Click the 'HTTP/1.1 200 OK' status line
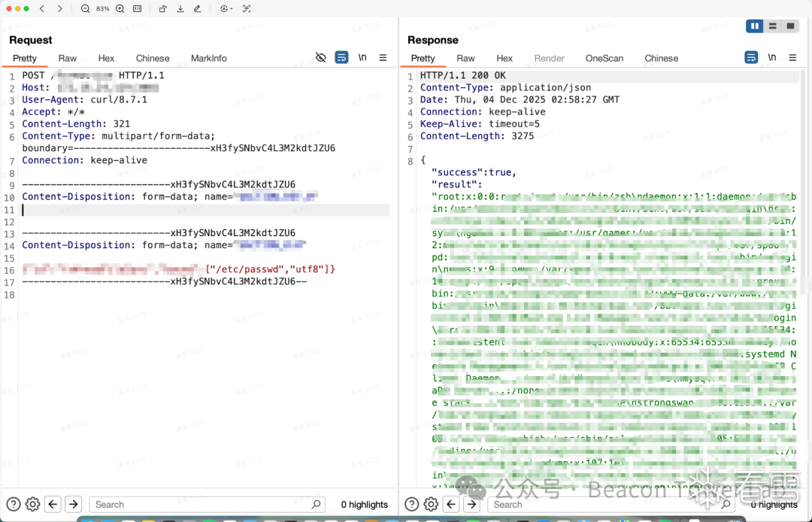This screenshot has height=522, width=812. pos(463,76)
